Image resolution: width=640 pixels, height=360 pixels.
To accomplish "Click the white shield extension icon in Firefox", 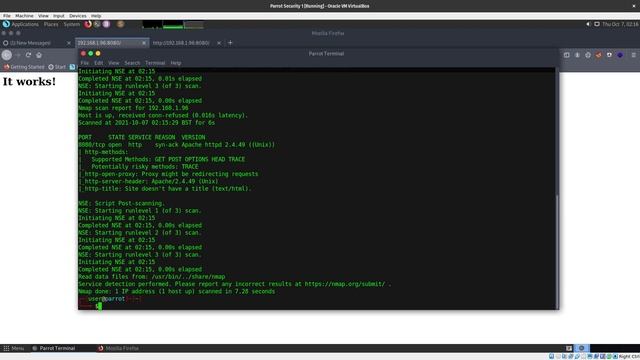I will click(x=609, y=55).
